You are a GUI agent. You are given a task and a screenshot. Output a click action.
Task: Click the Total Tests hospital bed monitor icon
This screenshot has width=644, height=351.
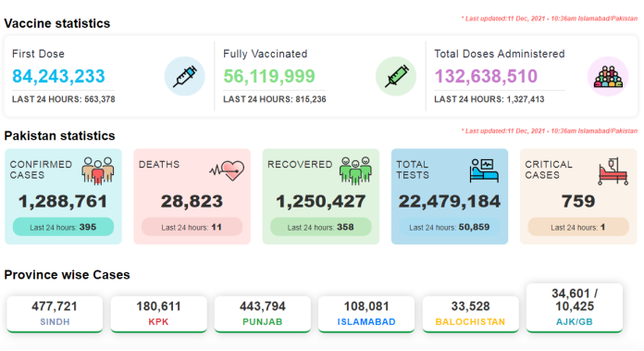pos(484,170)
